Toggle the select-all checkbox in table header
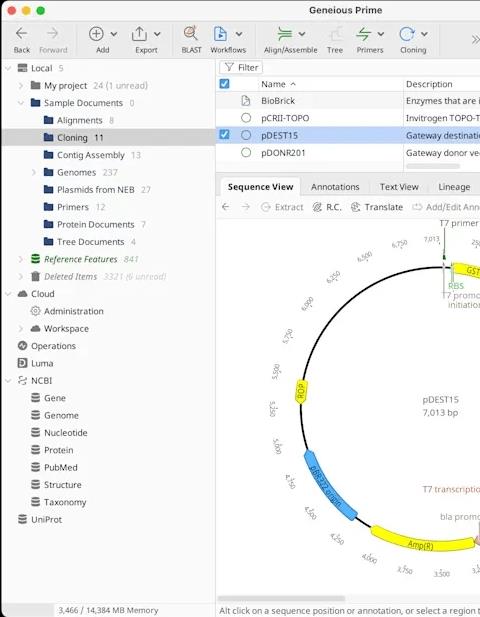Viewport: 480px width, 617px height. [224, 84]
